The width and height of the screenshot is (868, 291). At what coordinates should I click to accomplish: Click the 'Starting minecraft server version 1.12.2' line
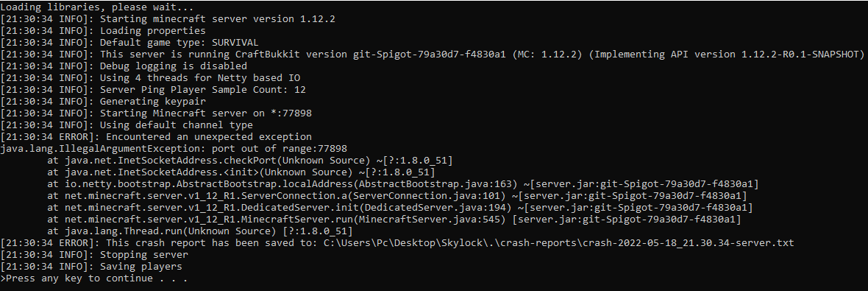click(x=168, y=19)
